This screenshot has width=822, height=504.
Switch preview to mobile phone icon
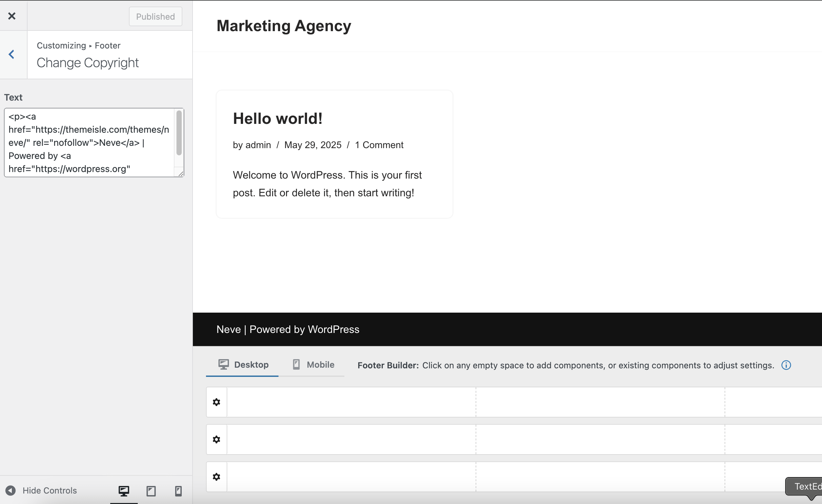pos(178,491)
